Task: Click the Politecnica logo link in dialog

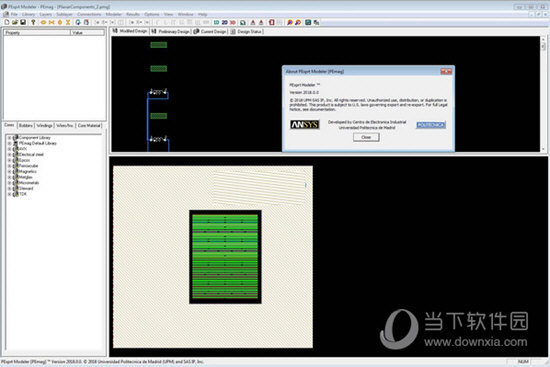Action: (x=431, y=125)
